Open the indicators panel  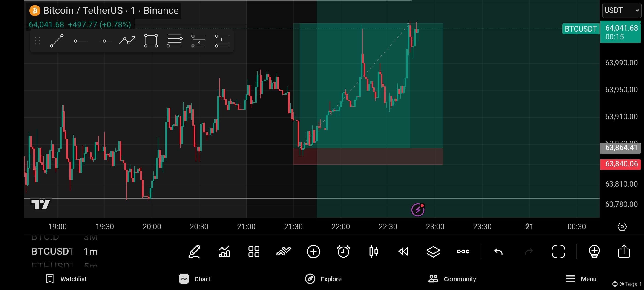[x=224, y=252]
